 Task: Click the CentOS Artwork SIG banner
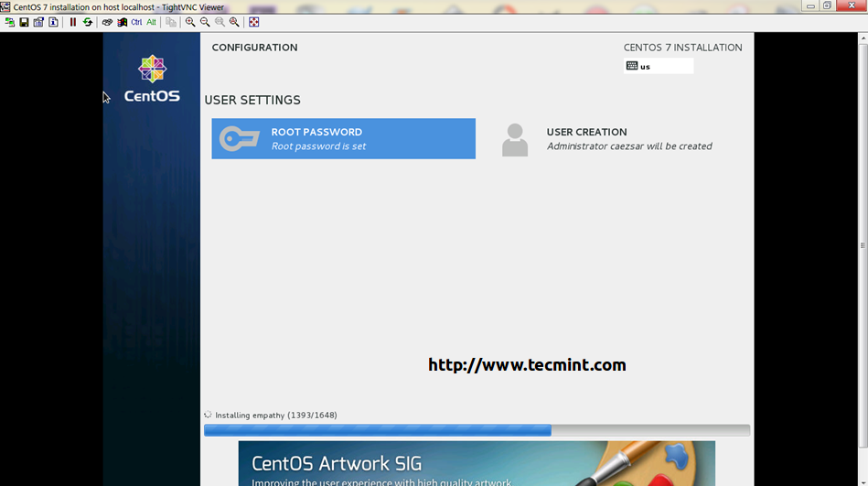477,463
